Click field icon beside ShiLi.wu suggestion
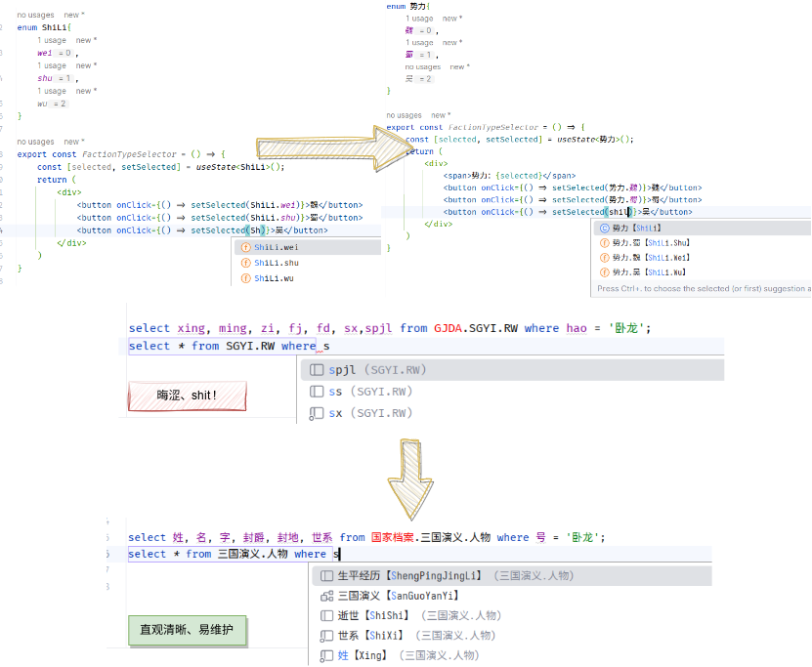Viewport: 812px width, 667px height. (x=245, y=278)
